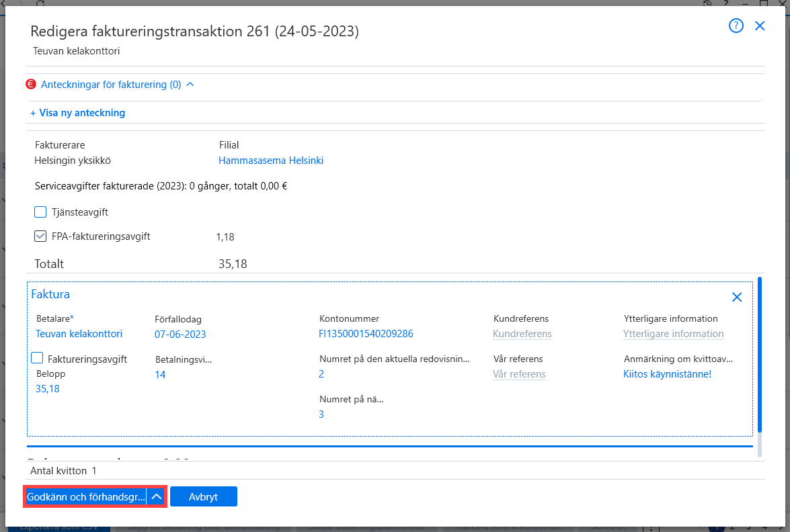
Task: Collapse Anteckningar för fakturering section
Action: [x=190, y=84]
